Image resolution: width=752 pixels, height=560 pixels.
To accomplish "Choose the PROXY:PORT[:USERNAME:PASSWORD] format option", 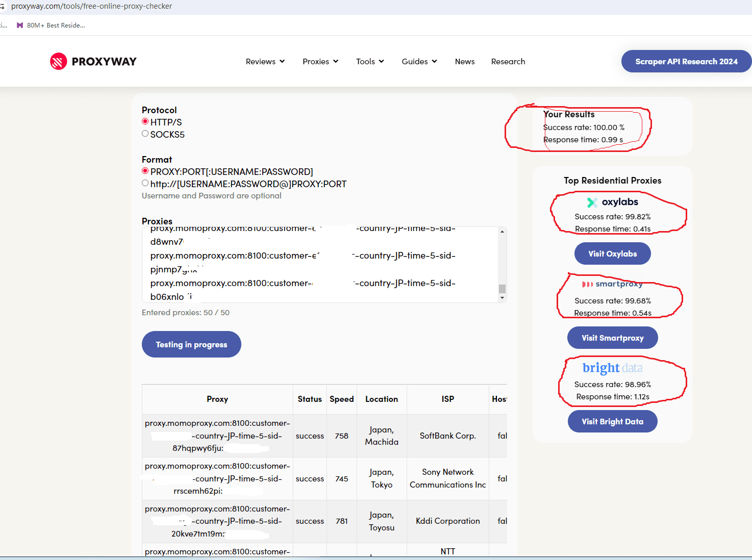I will [x=145, y=171].
